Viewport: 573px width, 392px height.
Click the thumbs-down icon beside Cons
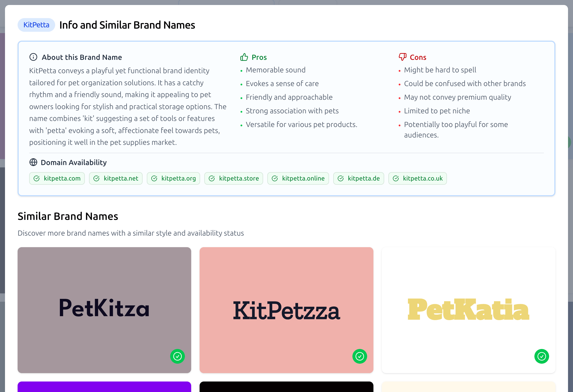[x=402, y=57]
